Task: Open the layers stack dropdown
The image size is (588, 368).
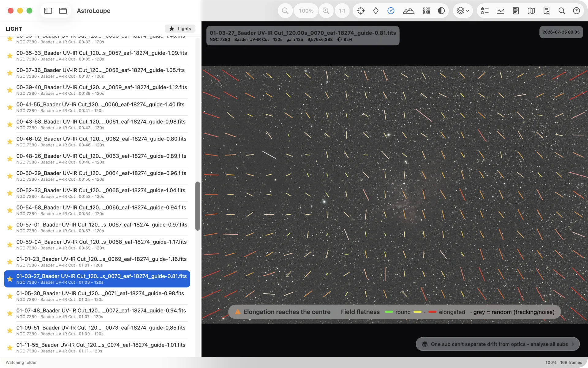Action: [463, 11]
